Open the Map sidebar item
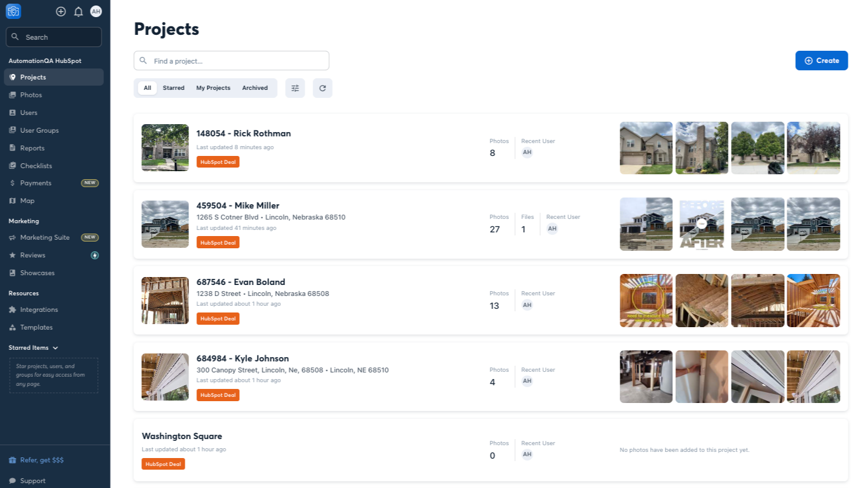Screen dimensions: 868x488 click(x=27, y=201)
